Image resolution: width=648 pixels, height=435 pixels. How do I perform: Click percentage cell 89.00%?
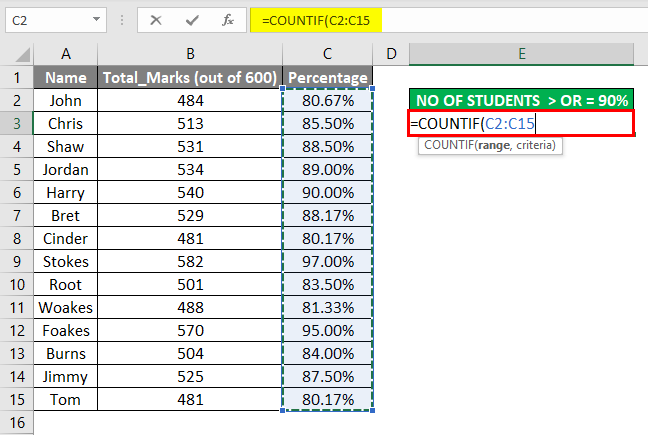(327, 169)
